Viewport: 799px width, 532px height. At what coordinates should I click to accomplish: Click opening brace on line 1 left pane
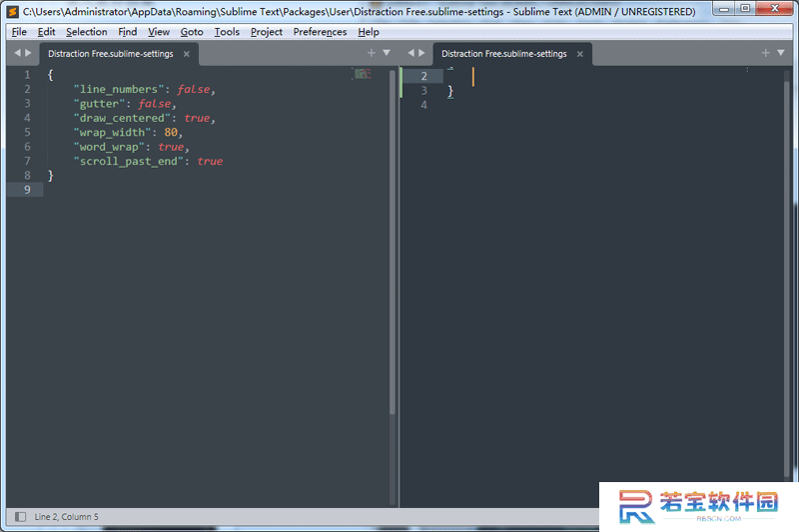coord(50,75)
